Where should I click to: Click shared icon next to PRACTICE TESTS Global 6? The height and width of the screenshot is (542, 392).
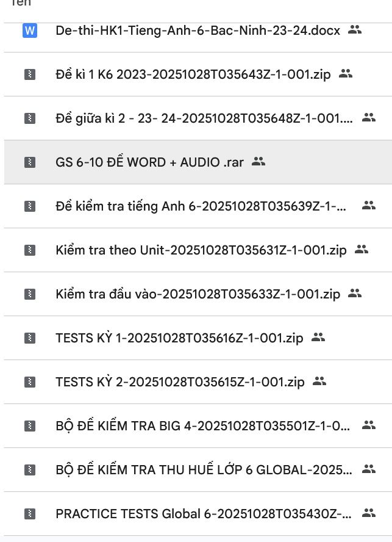click(368, 513)
